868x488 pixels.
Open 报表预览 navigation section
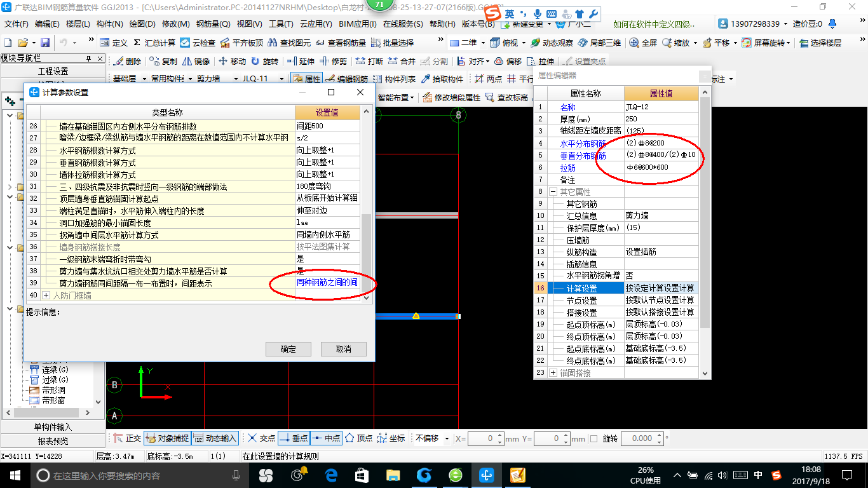(53, 440)
